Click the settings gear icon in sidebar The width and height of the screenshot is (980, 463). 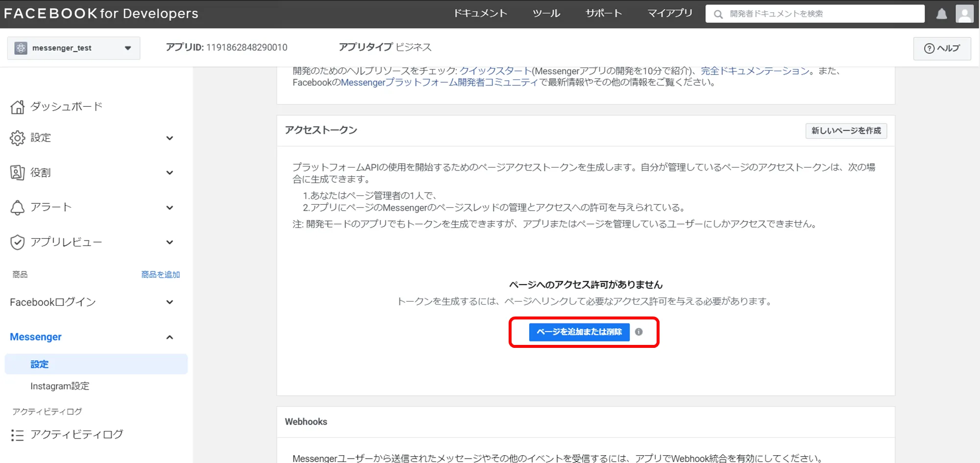pos(17,138)
